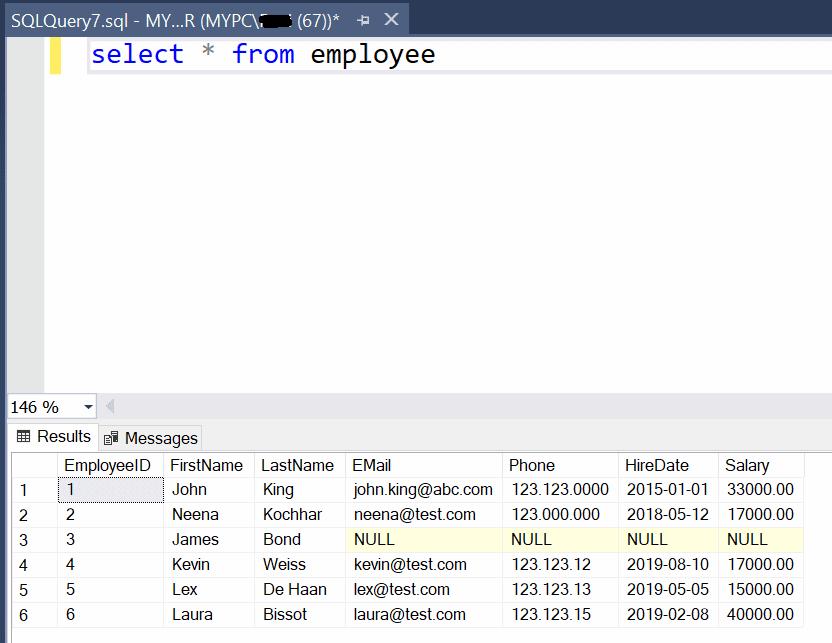Switch to the Results tab

point(54,437)
